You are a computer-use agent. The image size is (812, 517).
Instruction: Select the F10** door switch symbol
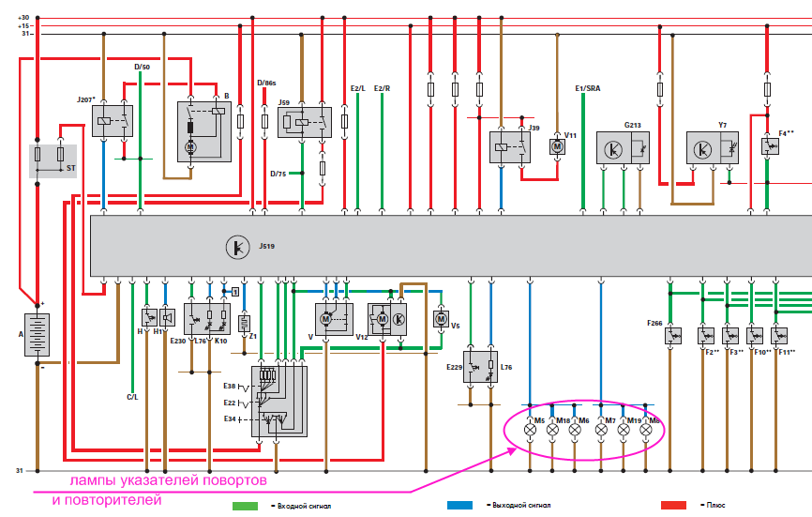[x=755, y=336]
